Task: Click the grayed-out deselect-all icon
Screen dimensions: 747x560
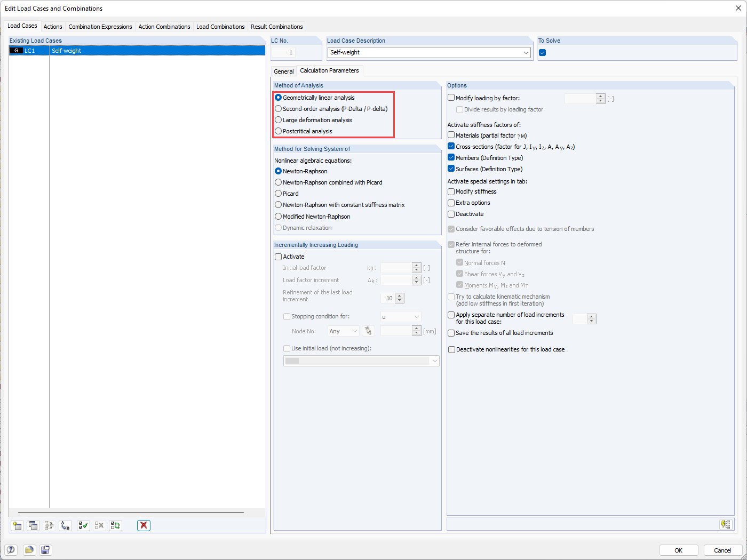Action: (x=99, y=525)
